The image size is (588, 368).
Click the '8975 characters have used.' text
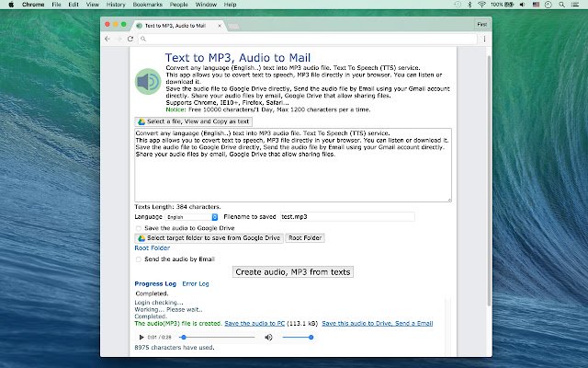(175, 348)
